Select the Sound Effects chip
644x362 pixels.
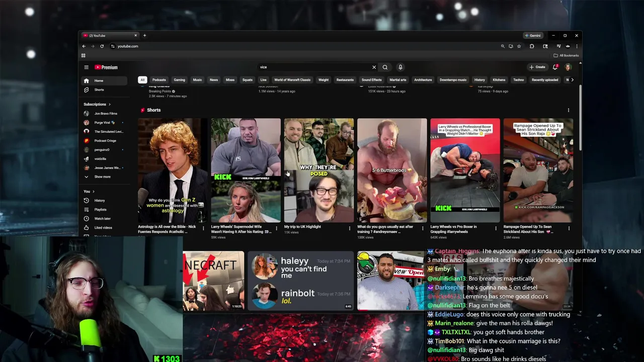tap(371, 80)
